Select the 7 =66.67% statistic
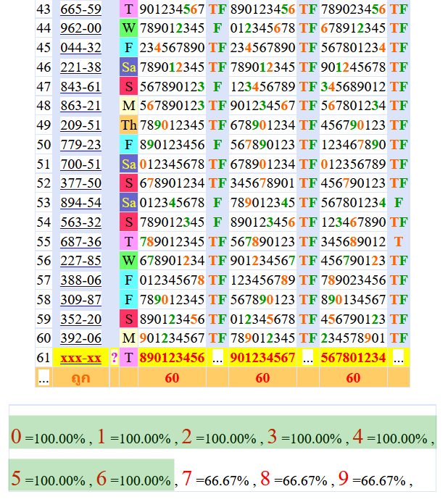The image size is (448, 502). (x=216, y=480)
